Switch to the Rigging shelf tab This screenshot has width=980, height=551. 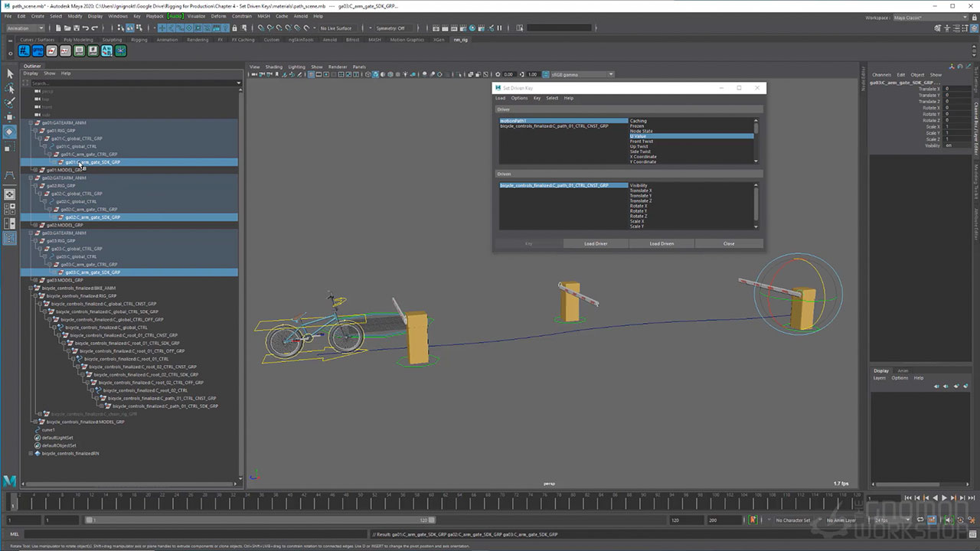pyautogui.click(x=139, y=40)
